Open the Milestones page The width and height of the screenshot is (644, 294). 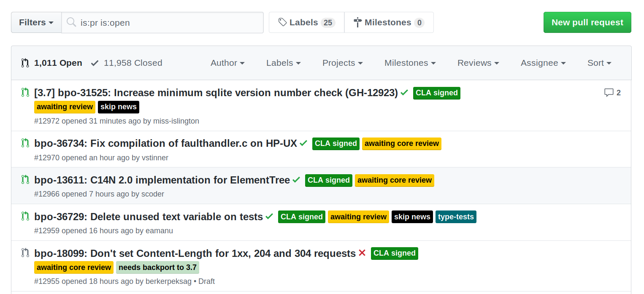[x=389, y=22]
